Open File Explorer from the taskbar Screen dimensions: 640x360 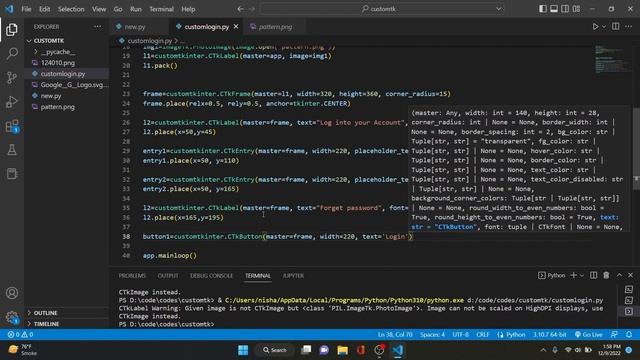click(x=342, y=350)
